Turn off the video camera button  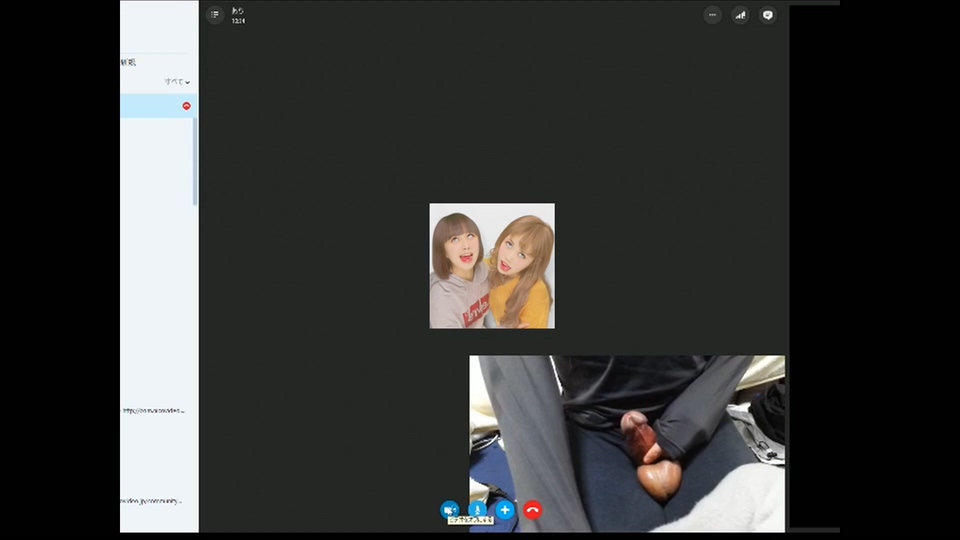pyautogui.click(x=450, y=509)
